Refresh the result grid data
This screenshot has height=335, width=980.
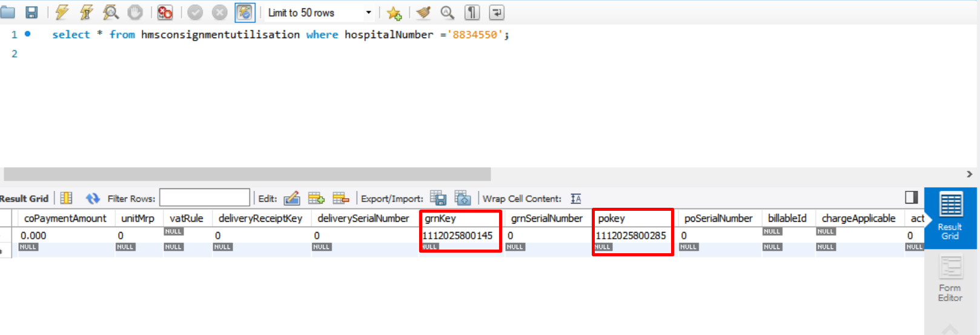coord(92,198)
